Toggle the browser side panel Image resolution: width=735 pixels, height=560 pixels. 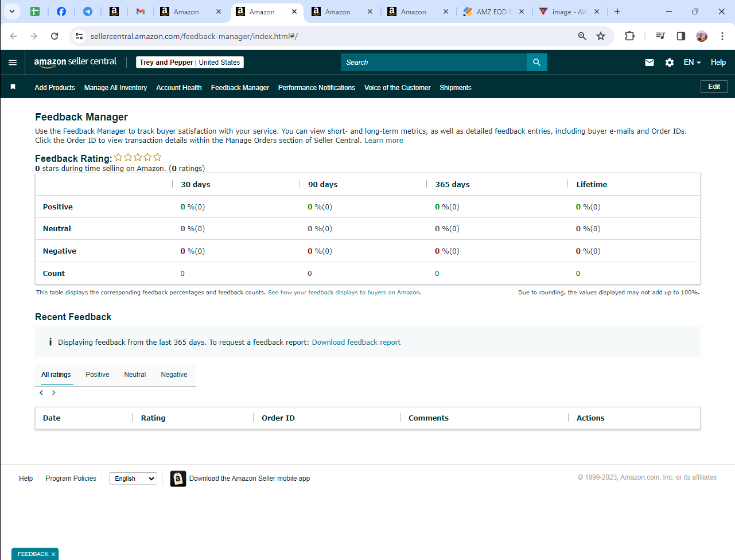coord(681,36)
